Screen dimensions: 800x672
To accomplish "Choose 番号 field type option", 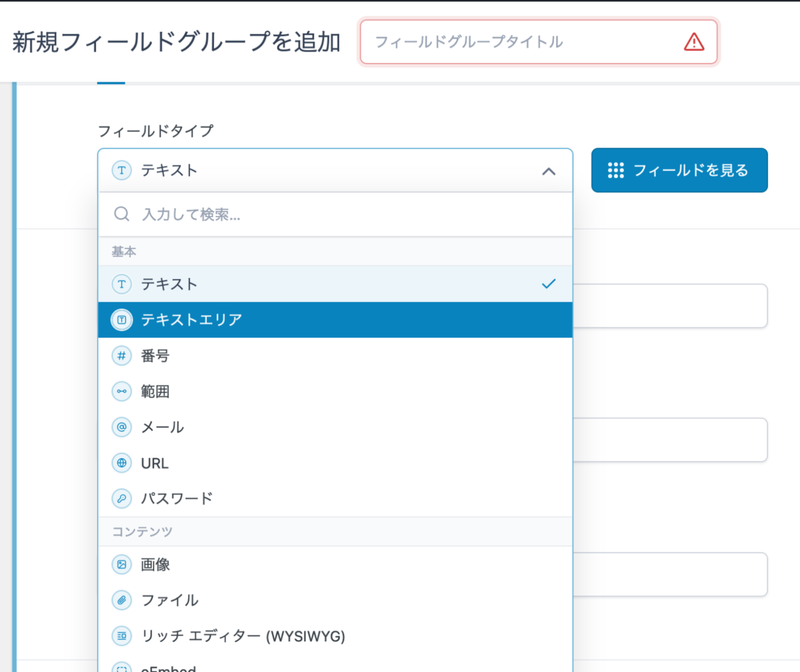I will (156, 356).
